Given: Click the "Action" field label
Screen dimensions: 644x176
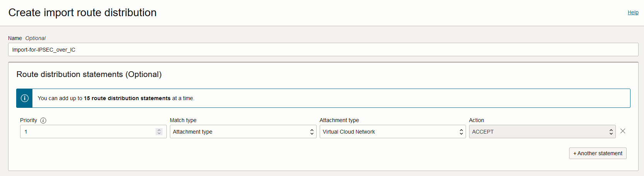Looking at the screenshot, I should pyautogui.click(x=476, y=120).
